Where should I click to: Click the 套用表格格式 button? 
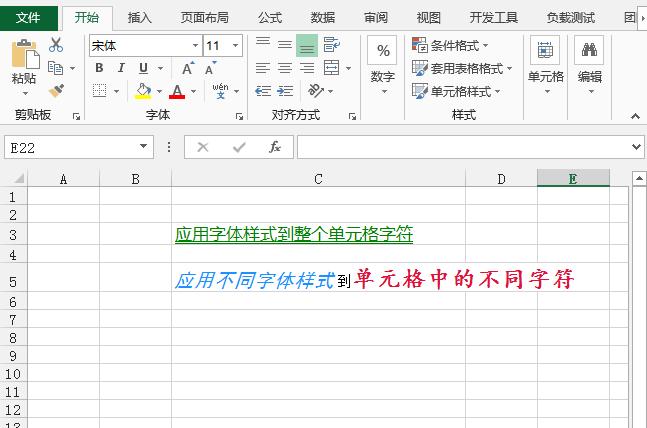click(x=462, y=68)
